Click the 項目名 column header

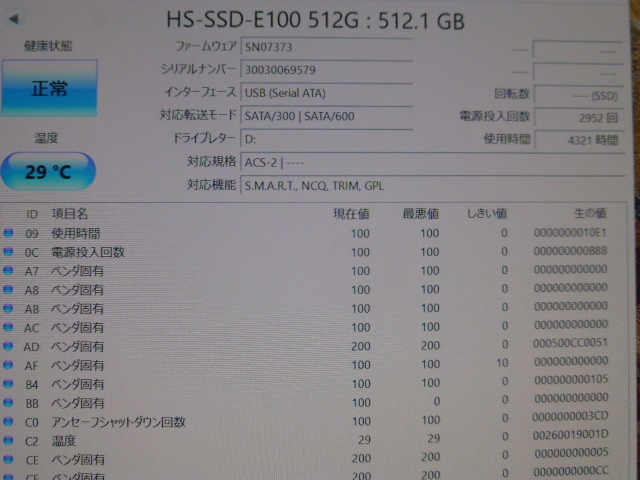point(70,213)
